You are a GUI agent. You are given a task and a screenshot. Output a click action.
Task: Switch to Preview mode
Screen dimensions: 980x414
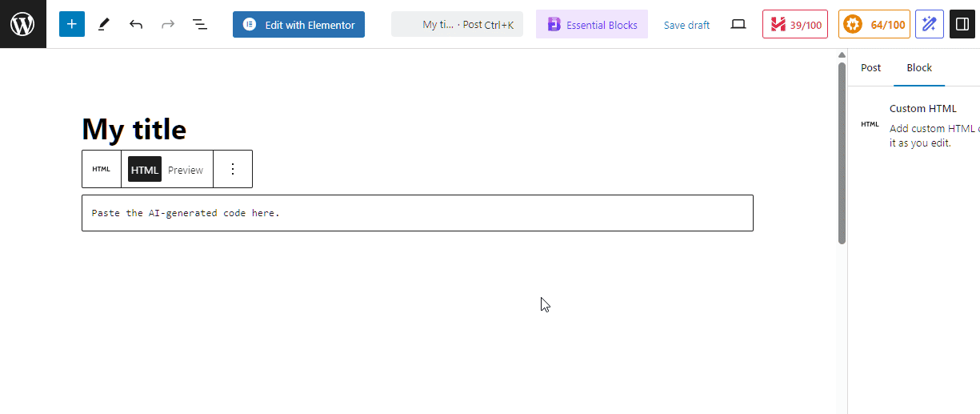tap(186, 170)
